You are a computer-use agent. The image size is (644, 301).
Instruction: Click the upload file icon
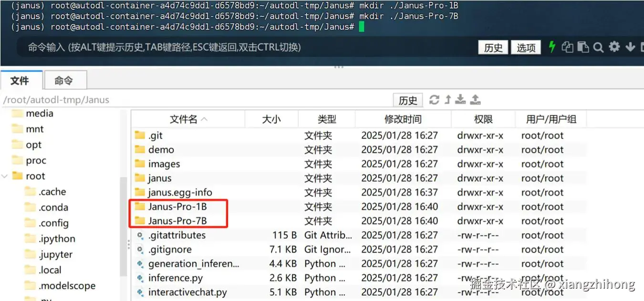pos(475,99)
